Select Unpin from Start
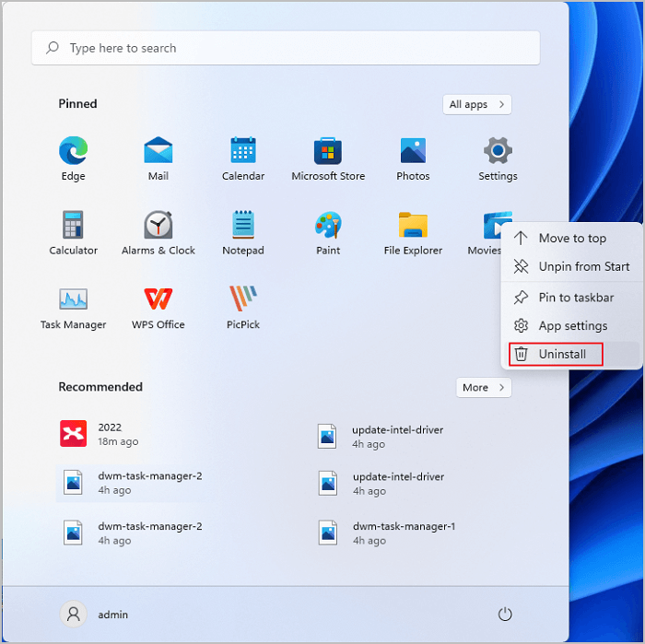The width and height of the screenshot is (645, 644). (572, 266)
